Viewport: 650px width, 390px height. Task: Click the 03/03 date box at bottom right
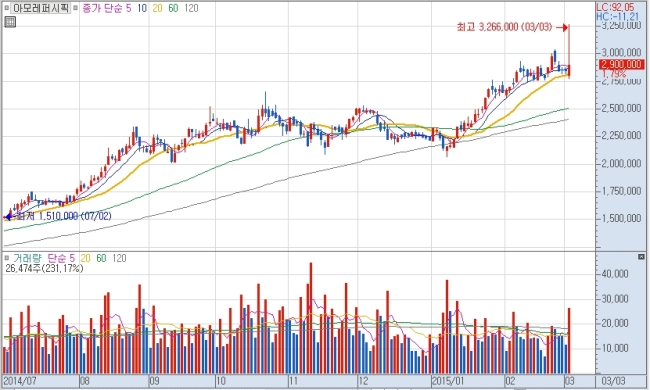click(x=614, y=381)
